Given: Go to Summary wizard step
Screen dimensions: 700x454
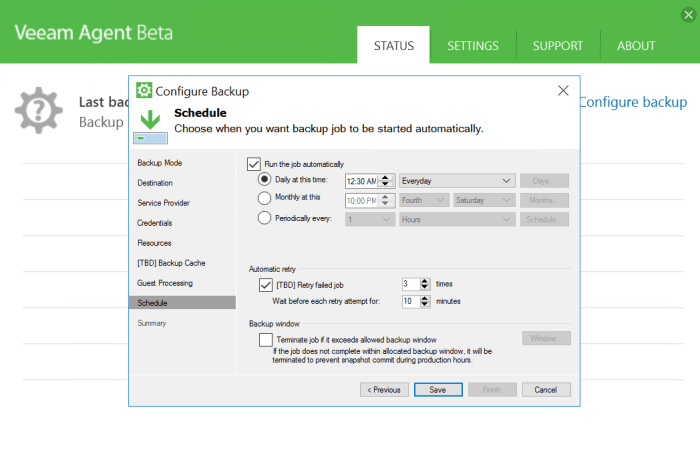Looking at the screenshot, I should [152, 323].
